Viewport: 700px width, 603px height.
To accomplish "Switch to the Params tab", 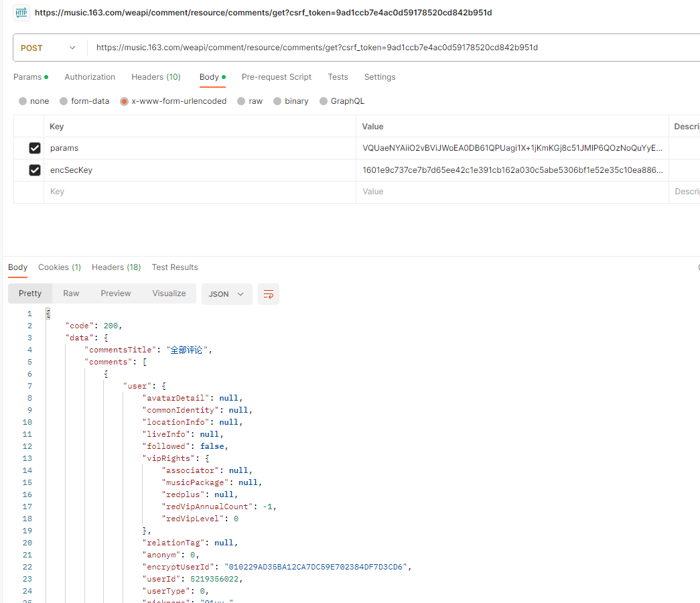I will (x=30, y=77).
